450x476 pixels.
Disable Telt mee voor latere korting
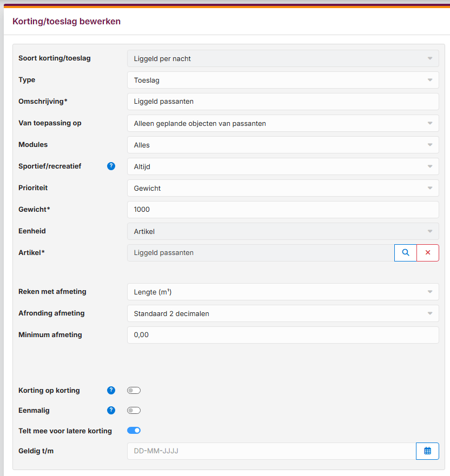tap(134, 431)
